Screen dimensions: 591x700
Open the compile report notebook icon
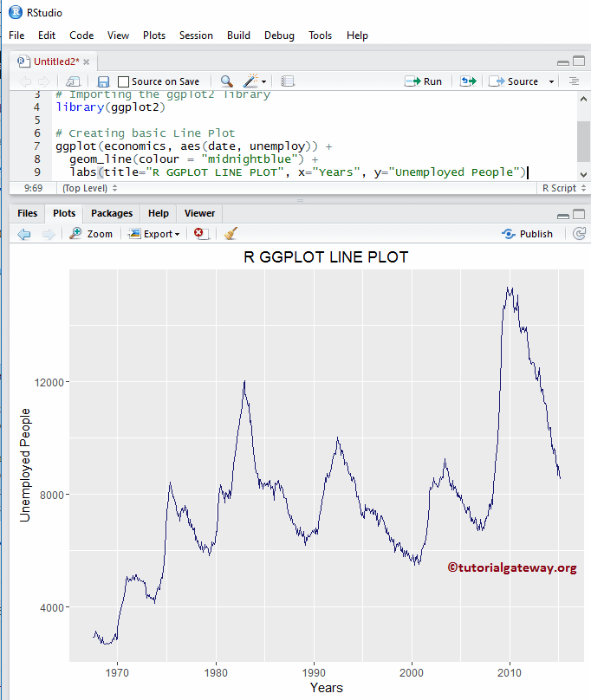click(x=287, y=81)
